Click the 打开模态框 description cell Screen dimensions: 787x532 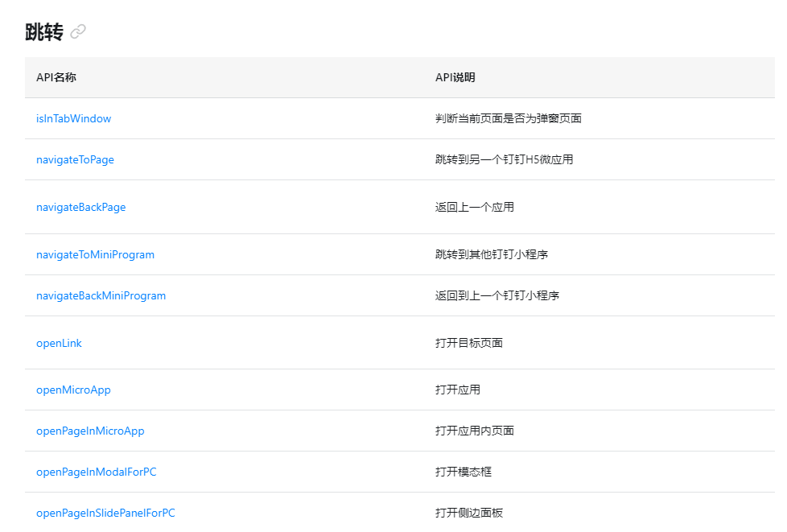coord(464,472)
